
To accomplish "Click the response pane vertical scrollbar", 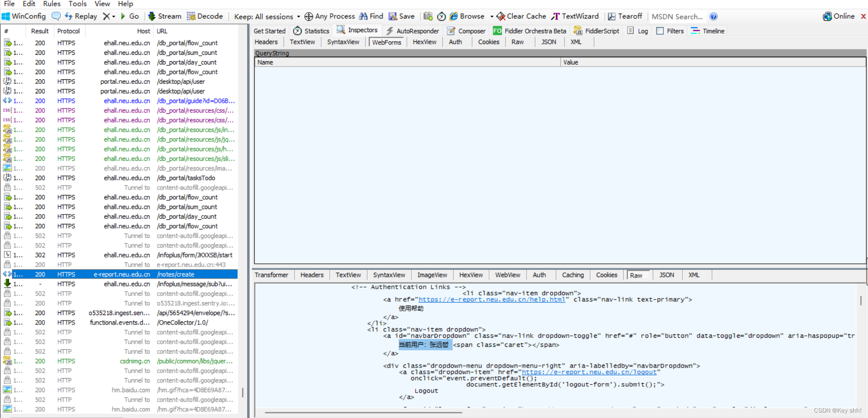I will [x=861, y=301].
